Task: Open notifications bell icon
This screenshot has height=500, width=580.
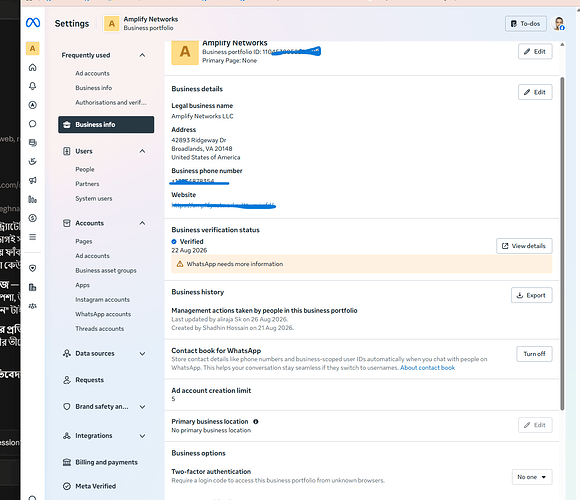Action: pyautogui.click(x=33, y=86)
